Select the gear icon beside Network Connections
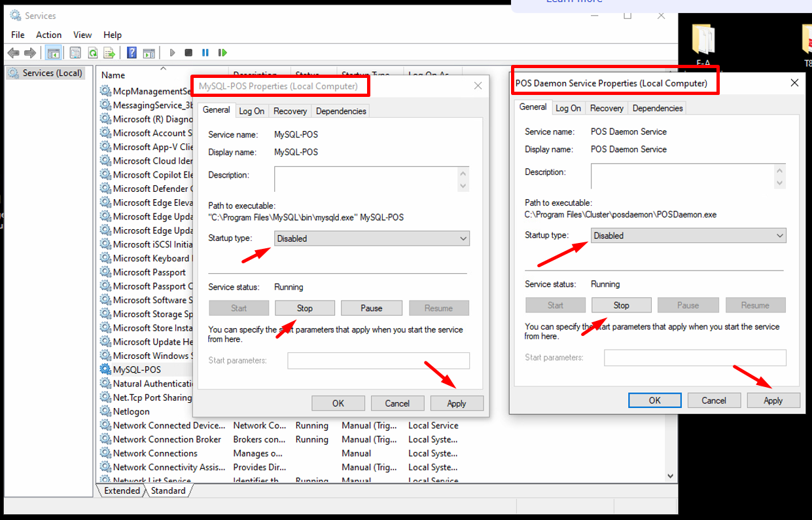Viewport: 812px width, 520px height. pyautogui.click(x=105, y=453)
